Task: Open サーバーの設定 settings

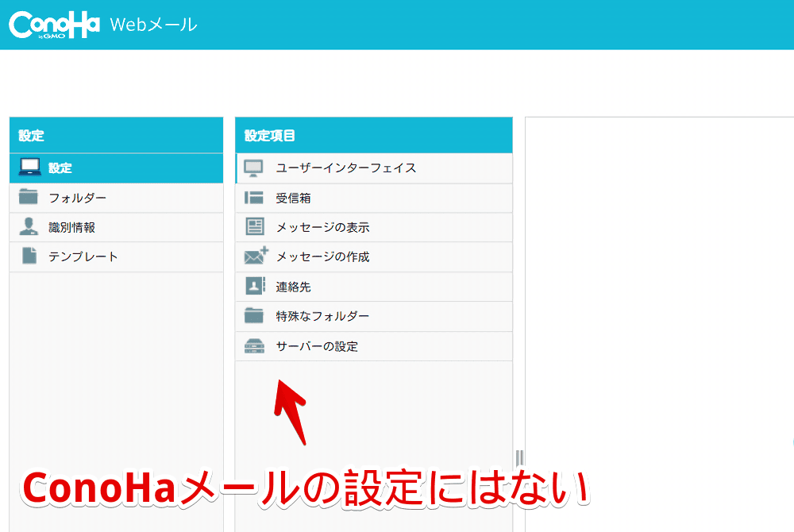Action: [x=374, y=346]
